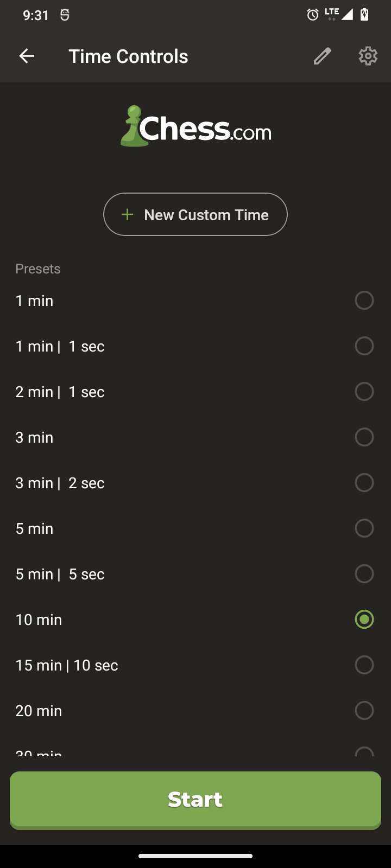This screenshot has width=391, height=868.
Task: Select the 1 min radio button
Action: point(364,300)
